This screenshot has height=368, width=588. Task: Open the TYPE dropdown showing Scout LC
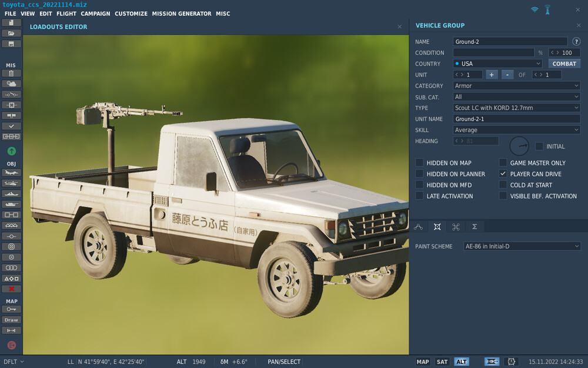coord(516,108)
